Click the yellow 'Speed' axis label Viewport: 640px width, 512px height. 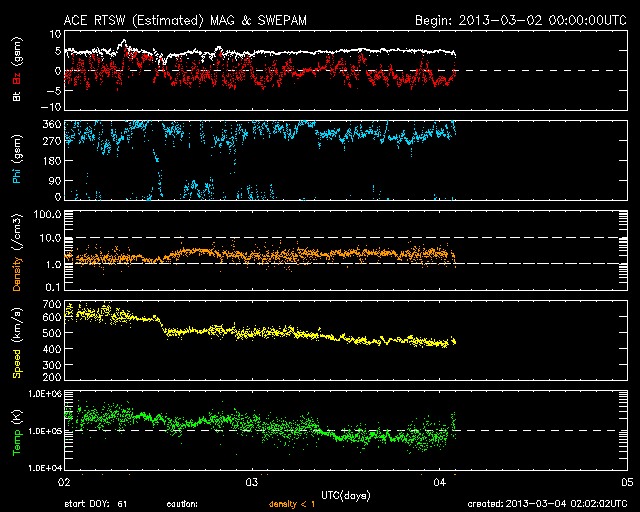tap(17, 364)
